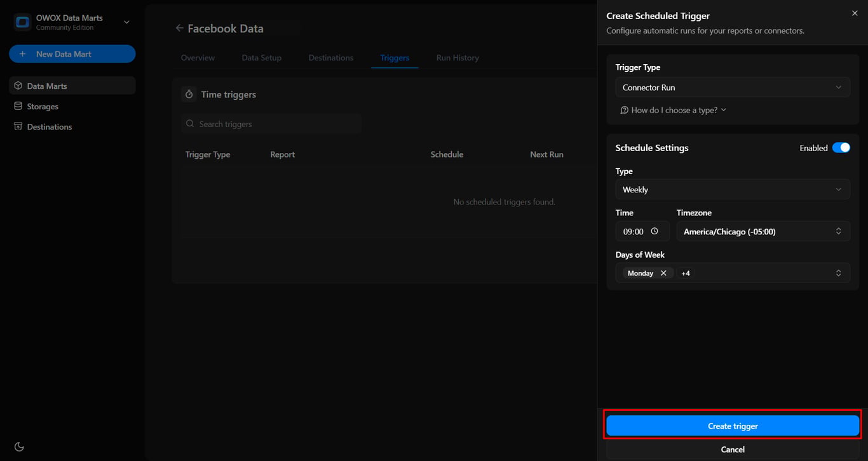
Task: Remove Monday from Days of Week
Action: [x=663, y=273]
